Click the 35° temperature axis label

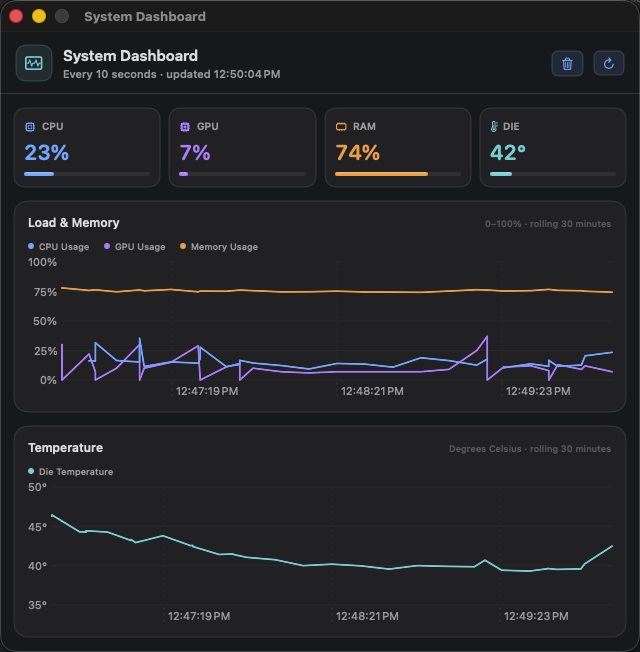click(37, 605)
